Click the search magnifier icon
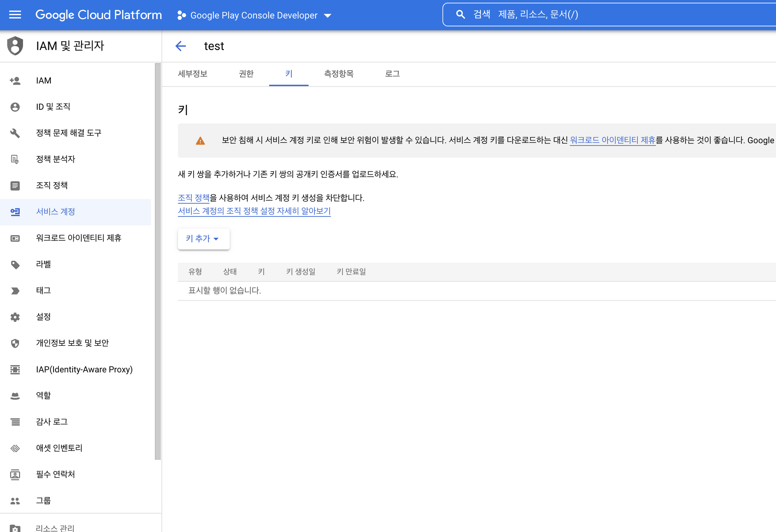 pos(460,15)
